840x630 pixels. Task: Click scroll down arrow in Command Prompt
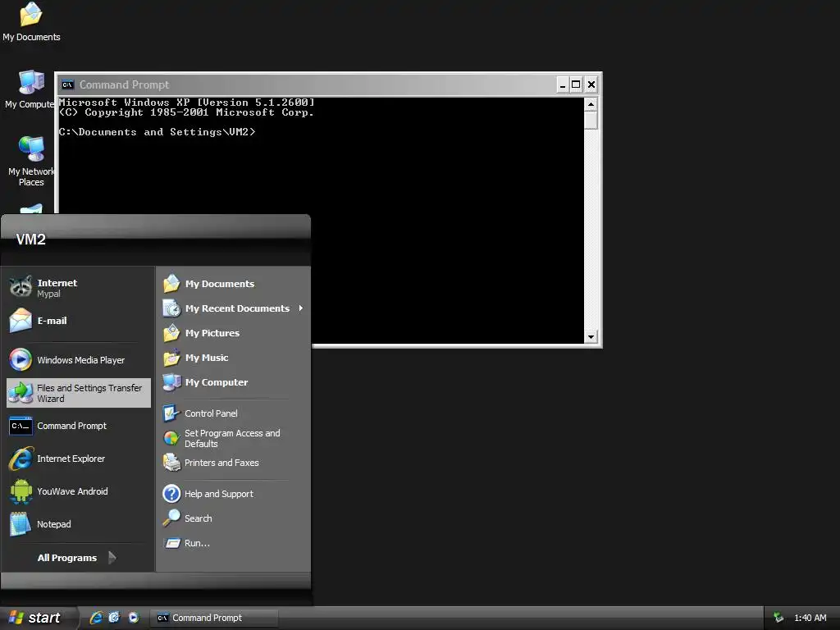tap(591, 337)
